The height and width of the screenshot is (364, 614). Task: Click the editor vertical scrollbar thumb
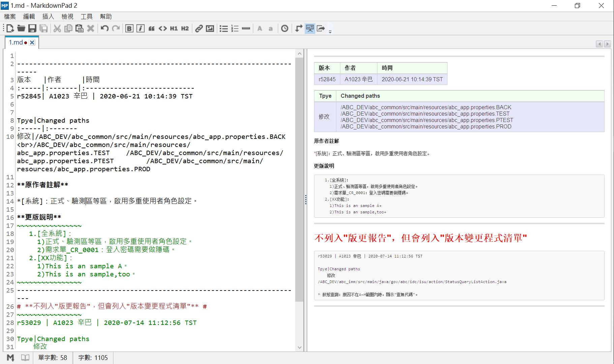click(299, 179)
